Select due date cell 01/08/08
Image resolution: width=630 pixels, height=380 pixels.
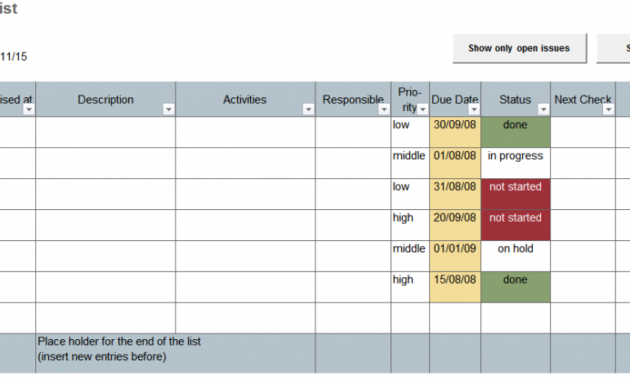pos(455,163)
